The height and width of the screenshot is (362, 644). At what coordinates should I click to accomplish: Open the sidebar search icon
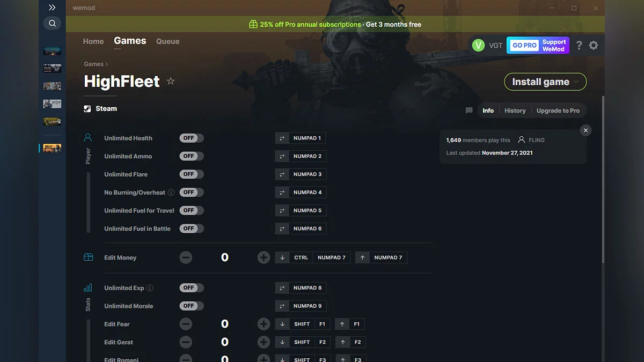click(x=52, y=24)
